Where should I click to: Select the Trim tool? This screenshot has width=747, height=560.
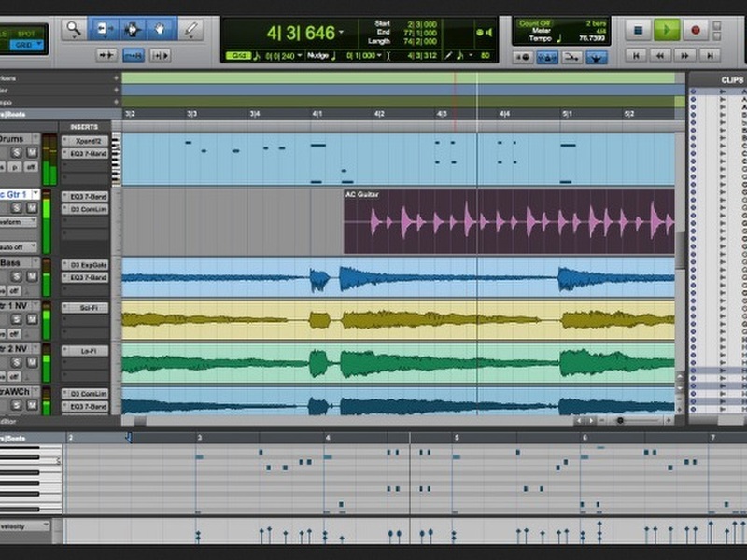coord(102,29)
